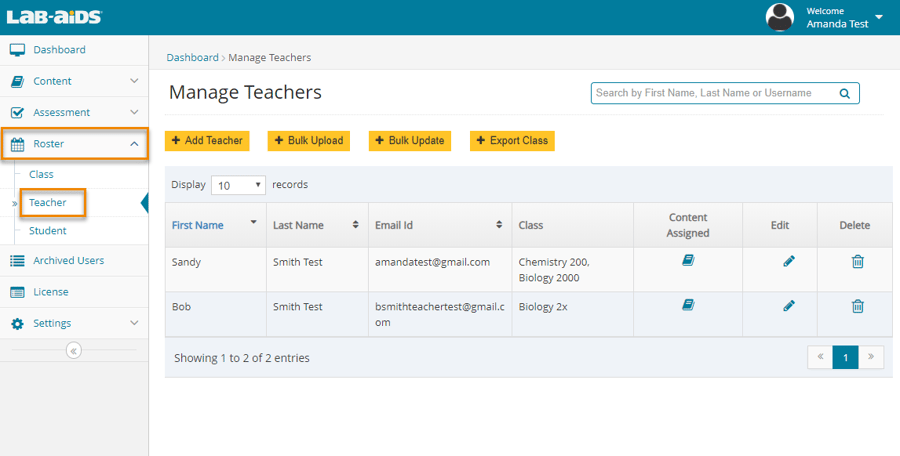The height and width of the screenshot is (456, 900).
Task: Open content assigned book icon for Sandy
Action: coord(688,261)
